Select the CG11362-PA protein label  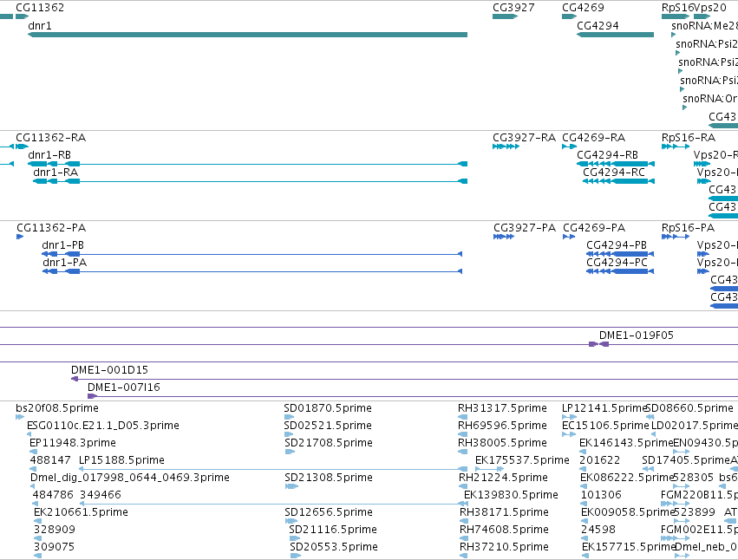tap(51, 228)
